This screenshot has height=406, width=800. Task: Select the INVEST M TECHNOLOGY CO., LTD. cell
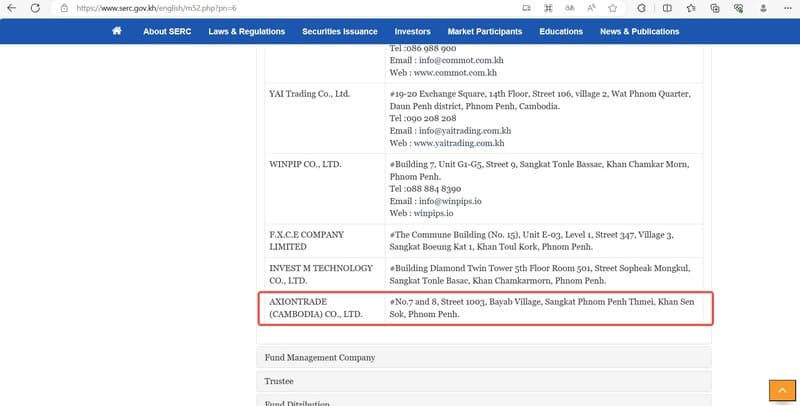pyautogui.click(x=325, y=274)
